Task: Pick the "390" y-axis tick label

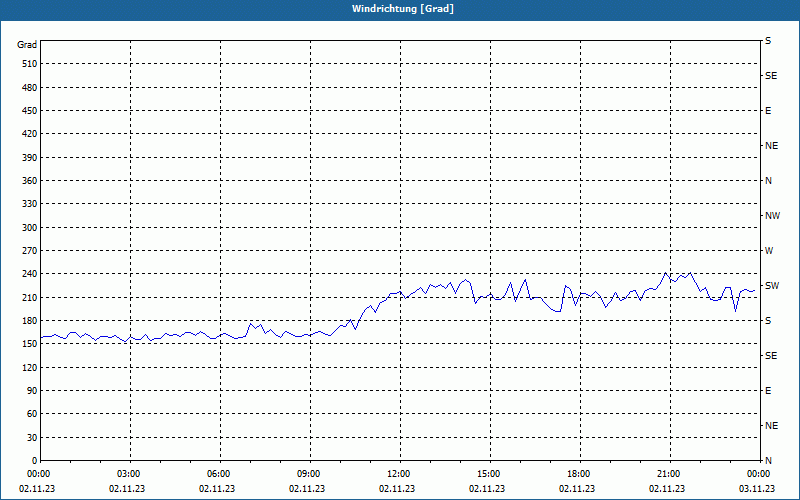Action: [30, 158]
